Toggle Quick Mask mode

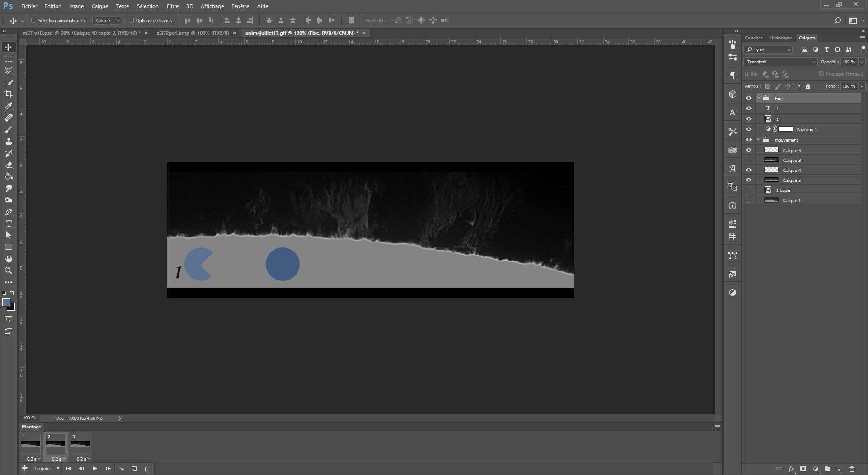9,319
